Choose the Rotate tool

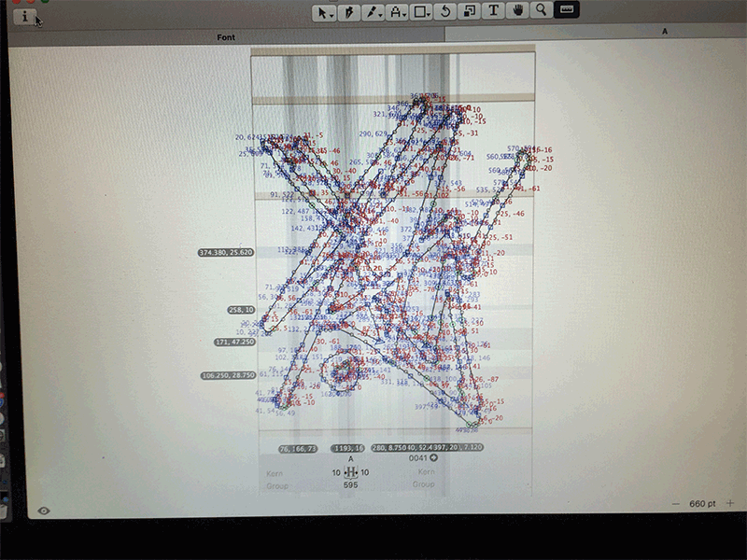tap(445, 10)
